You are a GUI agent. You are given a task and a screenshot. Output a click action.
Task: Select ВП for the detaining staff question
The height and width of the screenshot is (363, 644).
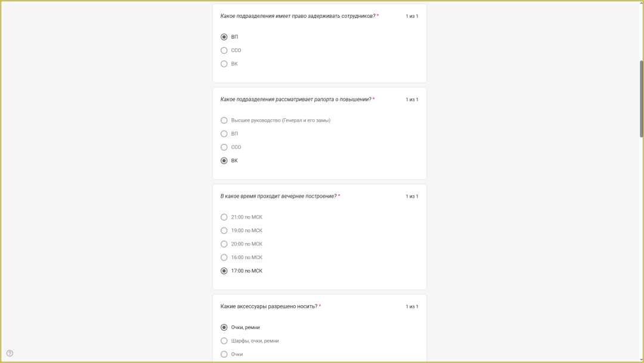(224, 37)
